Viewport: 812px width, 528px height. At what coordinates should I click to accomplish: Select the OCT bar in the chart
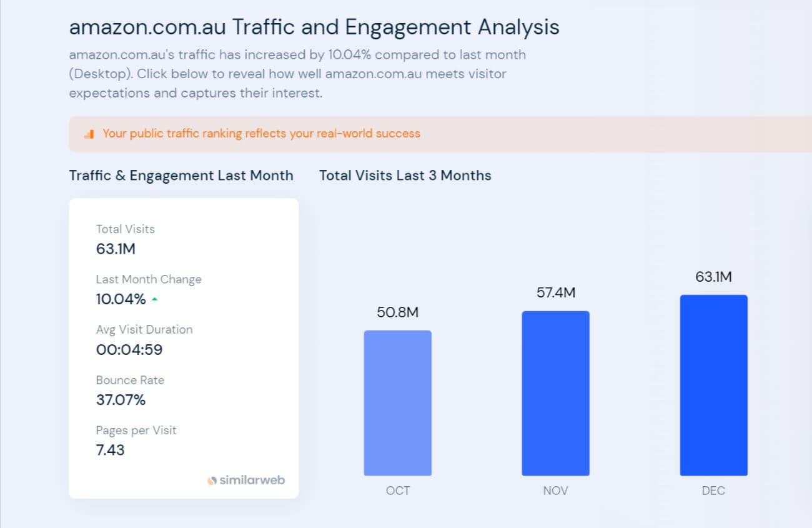(x=398, y=403)
